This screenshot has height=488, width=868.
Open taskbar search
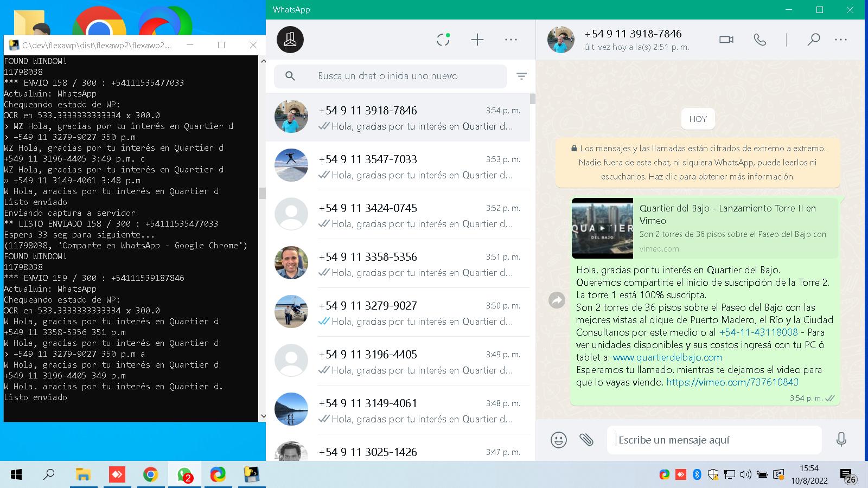(x=49, y=475)
